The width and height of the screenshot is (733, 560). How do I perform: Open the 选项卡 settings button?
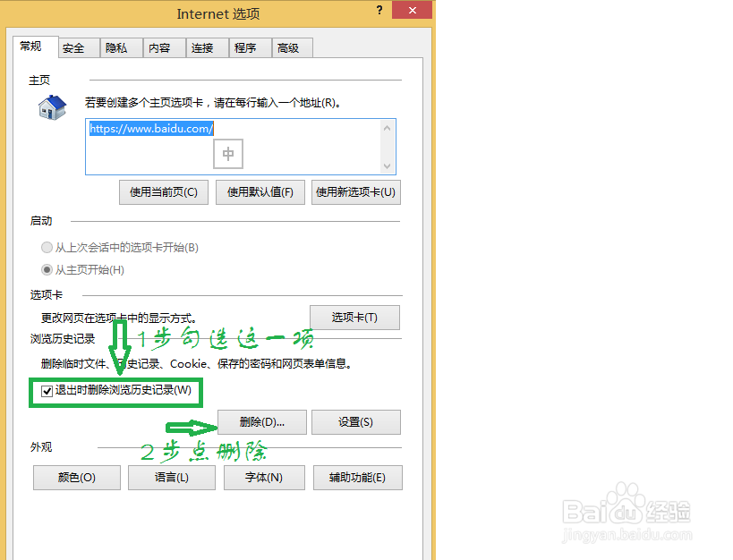355,318
